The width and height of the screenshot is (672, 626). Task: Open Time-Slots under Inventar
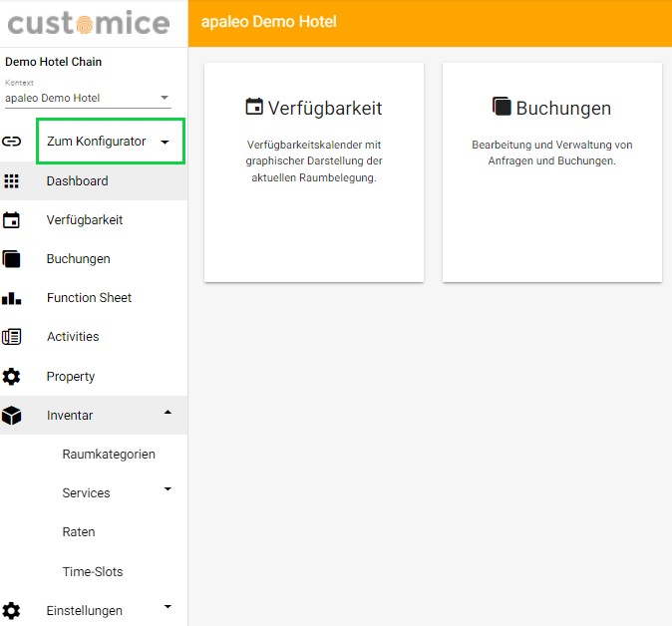pyautogui.click(x=93, y=571)
